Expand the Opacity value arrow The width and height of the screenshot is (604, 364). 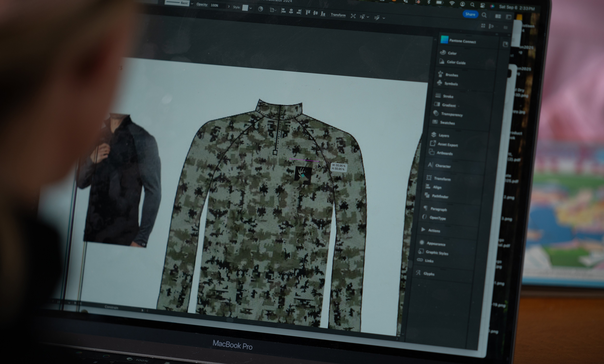tap(229, 6)
